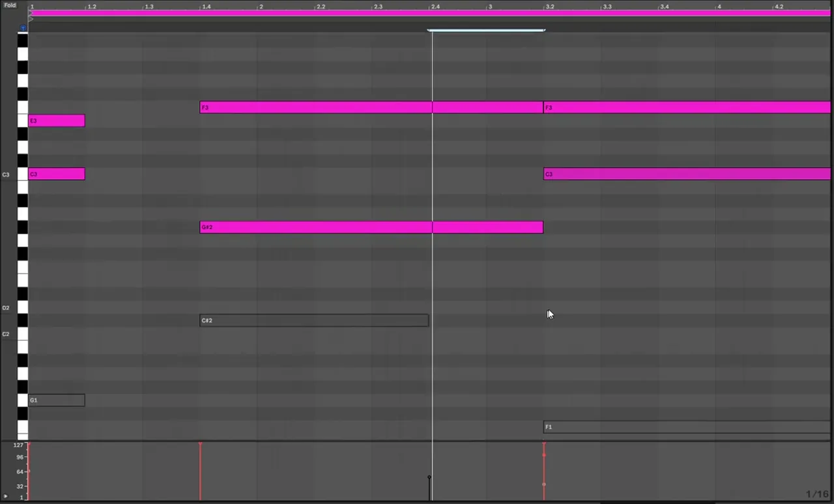The image size is (834, 504).
Task: Select the E3 note
Action: (57, 120)
